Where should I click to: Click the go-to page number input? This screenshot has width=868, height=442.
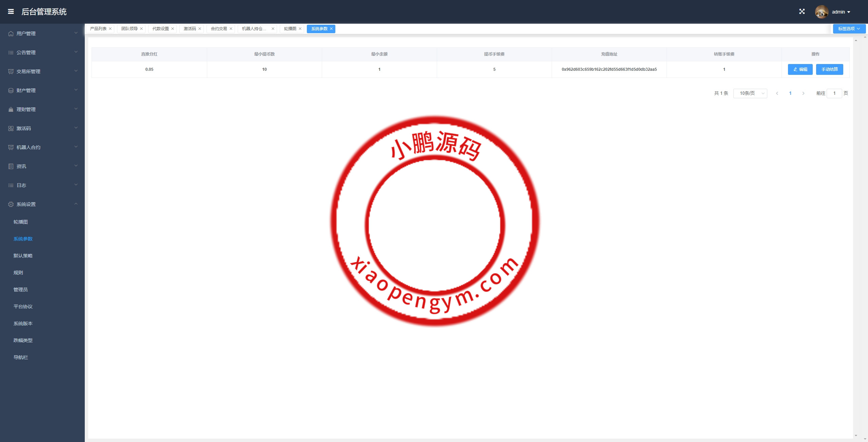tap(834, 93)
